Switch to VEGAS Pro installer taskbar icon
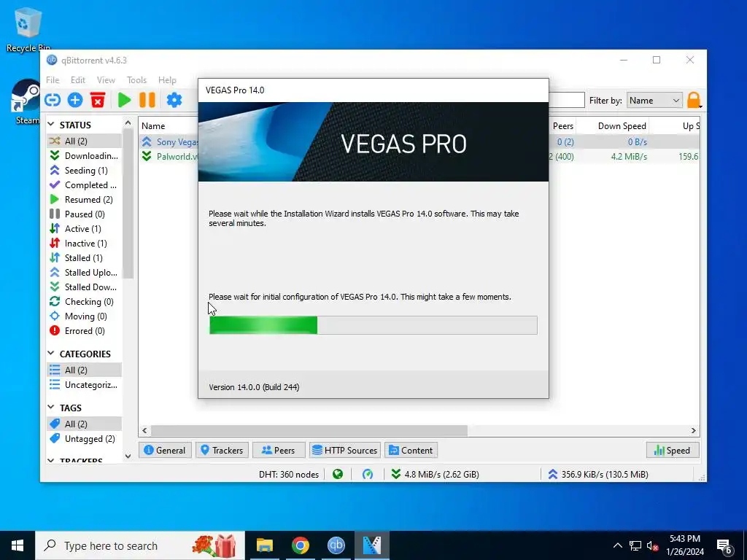The width and height of the screenshot is (747, 560). pyautogui.click(x=371, y=545)
